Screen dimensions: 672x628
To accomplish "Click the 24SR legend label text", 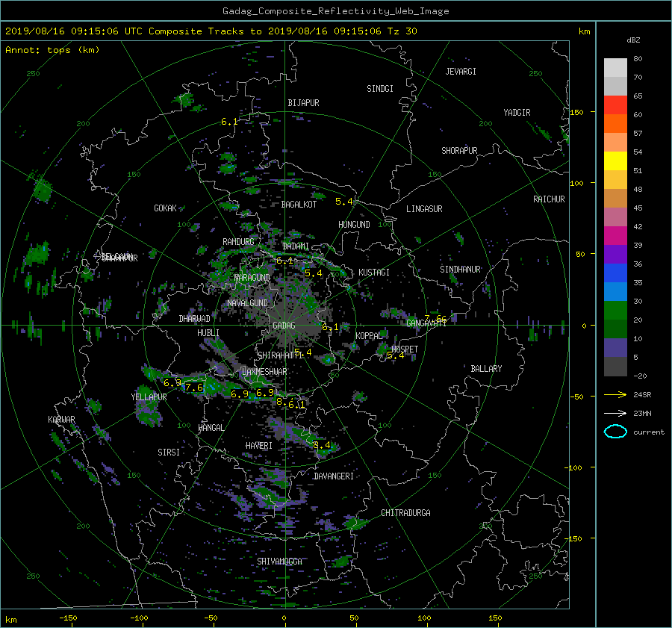I will pyautogui.click(x=642, y=395).
